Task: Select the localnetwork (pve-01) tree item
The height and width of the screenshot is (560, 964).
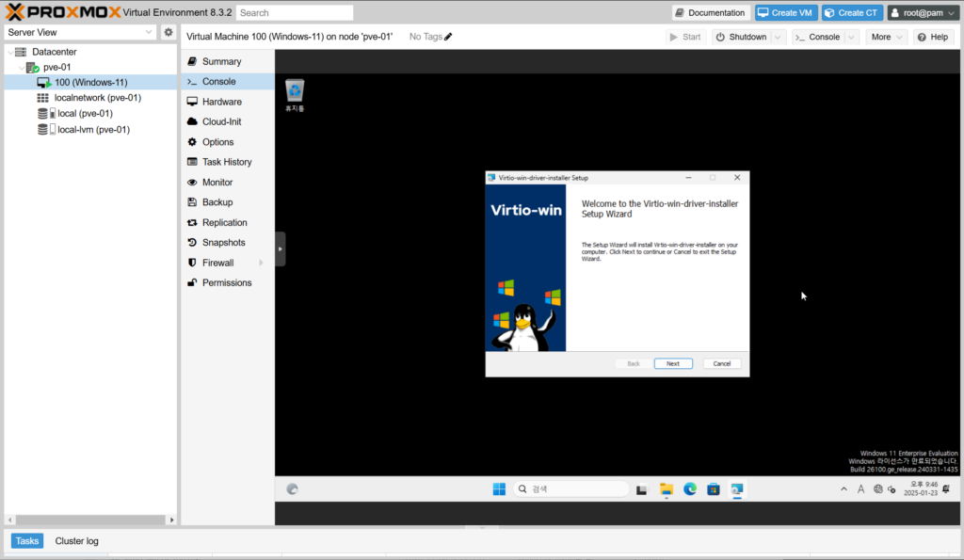Action: tap(97, 98)
